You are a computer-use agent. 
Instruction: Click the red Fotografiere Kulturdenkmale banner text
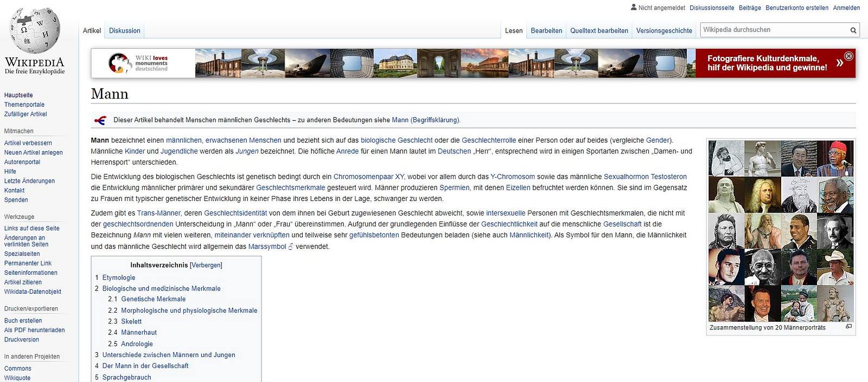767,63
